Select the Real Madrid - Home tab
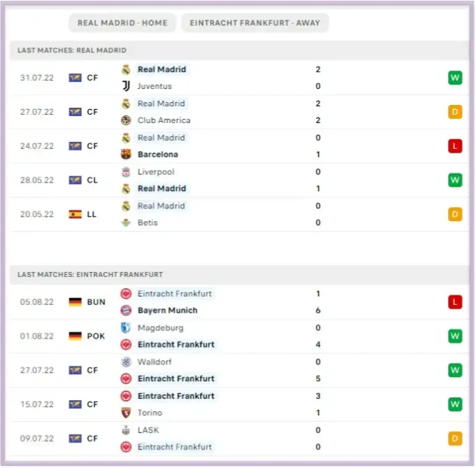This screenshot has height=468, width=476. coord(122,23)
